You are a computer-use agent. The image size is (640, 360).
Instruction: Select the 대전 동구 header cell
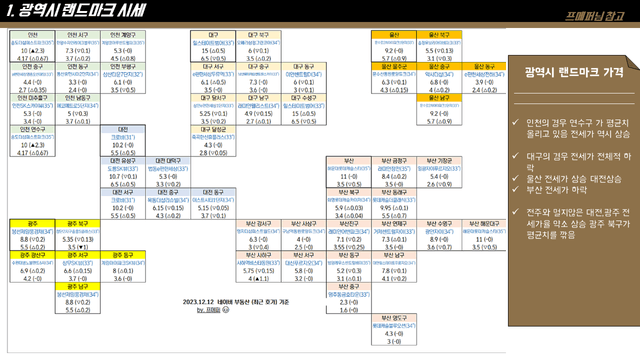213,192
